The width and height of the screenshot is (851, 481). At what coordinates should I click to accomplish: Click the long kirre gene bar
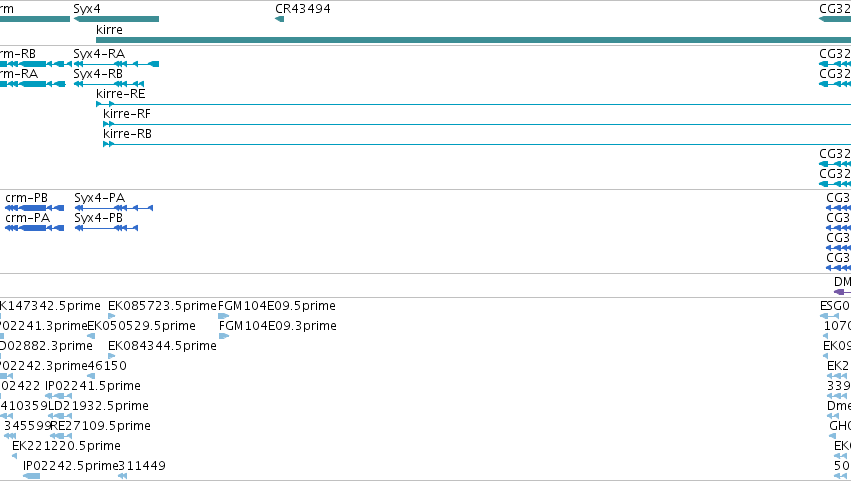pos(473,40)
